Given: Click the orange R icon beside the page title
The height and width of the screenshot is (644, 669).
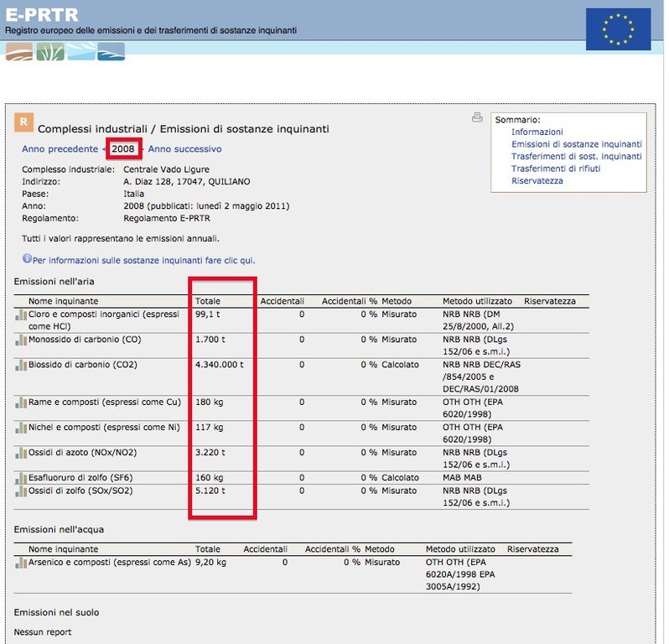Looking at the screenshot, I should pyautogui.click(x=23, y=124).
